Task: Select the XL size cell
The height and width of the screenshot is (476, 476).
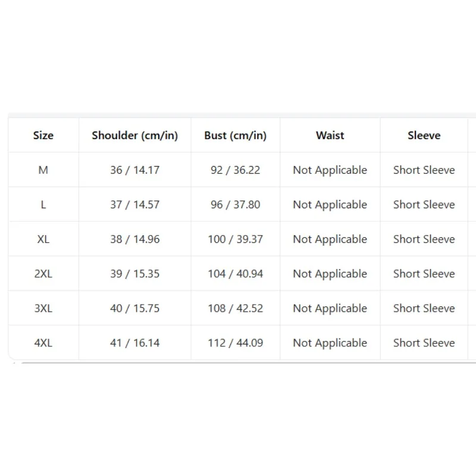Action: tap(43, 239)
